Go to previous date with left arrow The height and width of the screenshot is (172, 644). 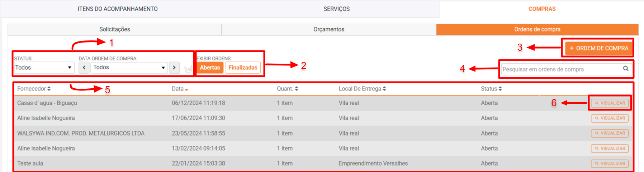click(84, 68)
